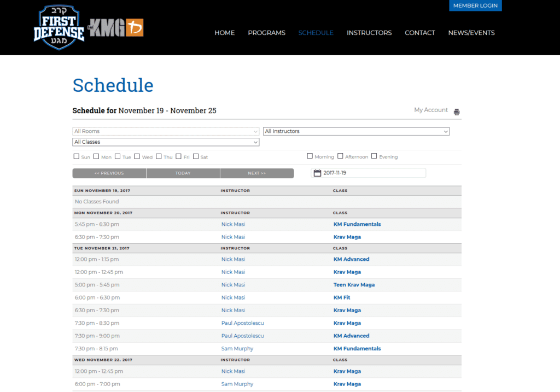Go to the previous week
Image resolution: width=560 pixels, height=392 pixels.
109,173
